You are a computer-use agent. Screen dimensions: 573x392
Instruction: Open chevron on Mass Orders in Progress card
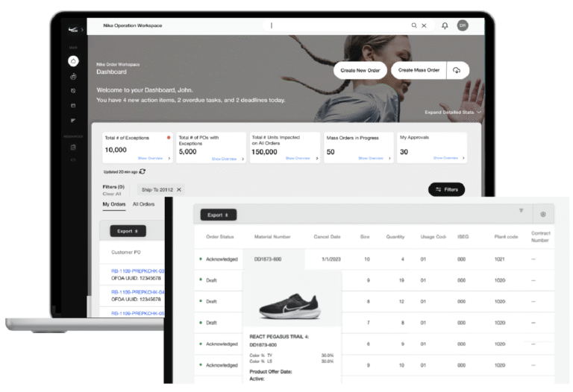pyautogui.click(x=390, y=159)
